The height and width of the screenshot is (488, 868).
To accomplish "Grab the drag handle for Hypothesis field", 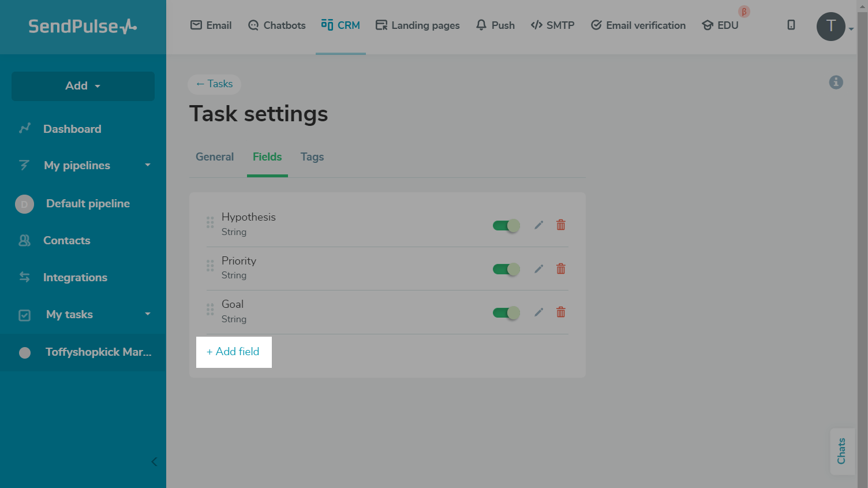I will click(210, 222).
